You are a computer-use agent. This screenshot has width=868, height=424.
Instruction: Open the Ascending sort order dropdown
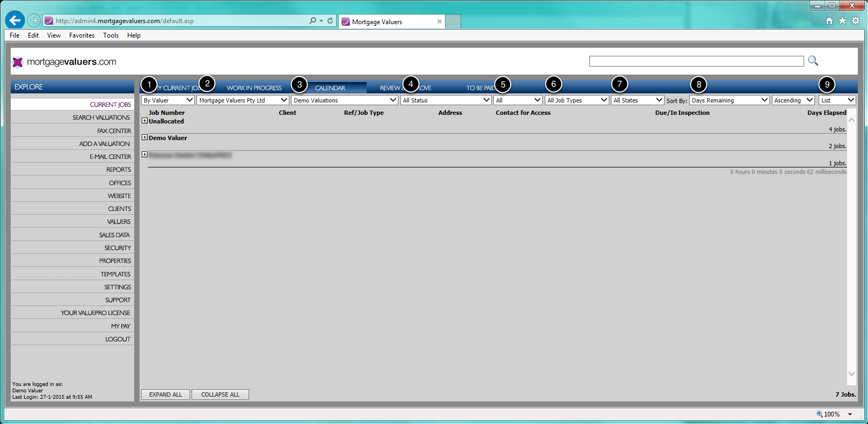point(793,100)
